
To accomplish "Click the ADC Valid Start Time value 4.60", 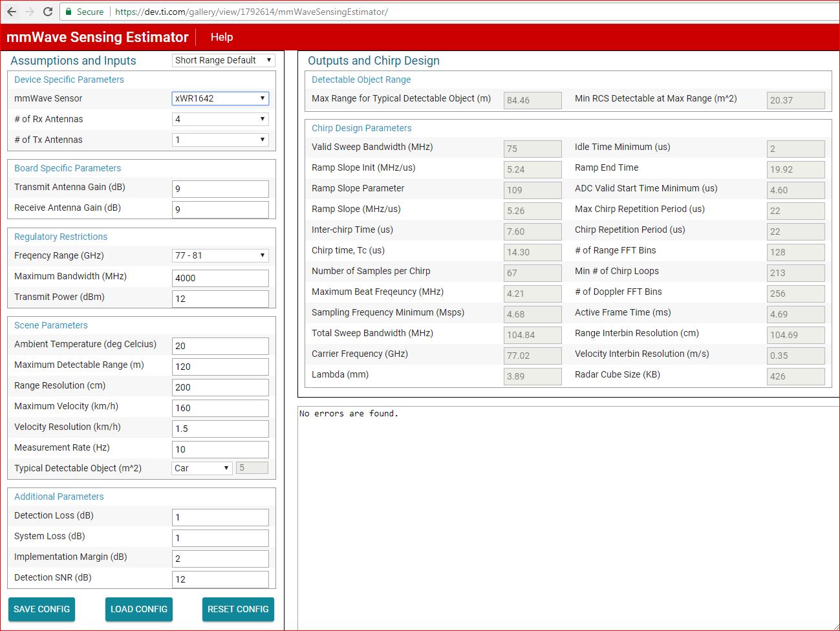I will pos(796,190).
